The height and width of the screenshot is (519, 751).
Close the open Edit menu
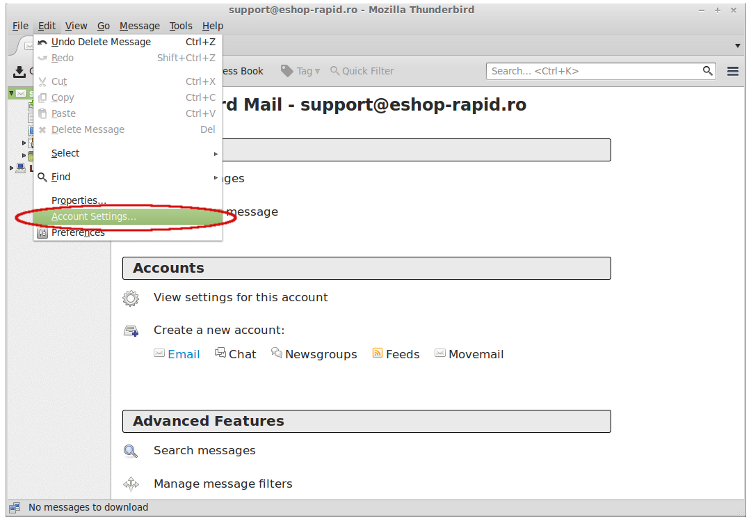(47, 26)
